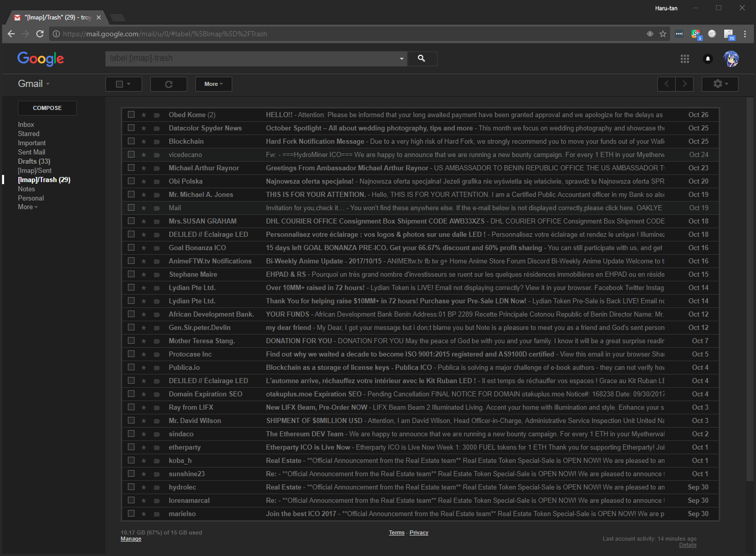756x556 pixels.
Task: Toggle importance marker on etherparty email
Action: pyautogui.click(x=157, y=448)
